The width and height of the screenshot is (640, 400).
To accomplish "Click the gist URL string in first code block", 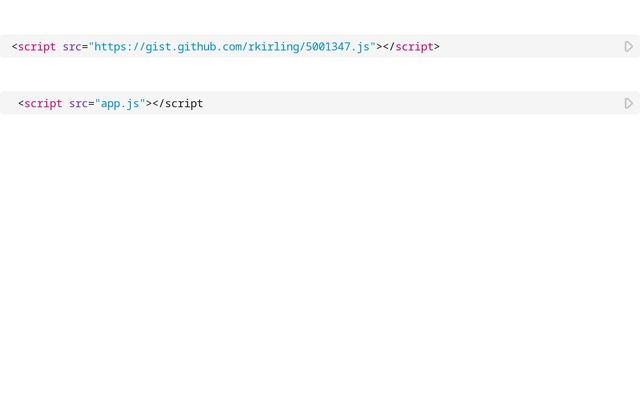I will (232, 47).
